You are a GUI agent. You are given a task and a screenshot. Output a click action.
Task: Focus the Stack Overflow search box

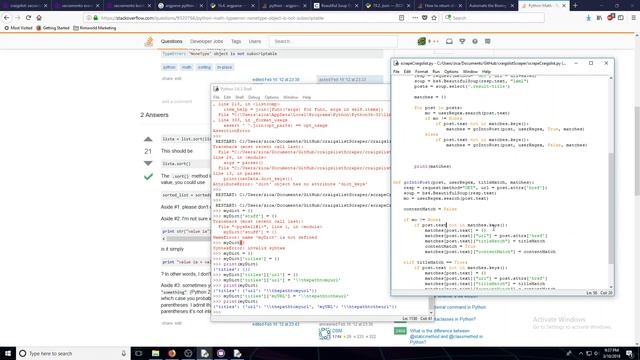pyautogui.click(x=334, y=41)
